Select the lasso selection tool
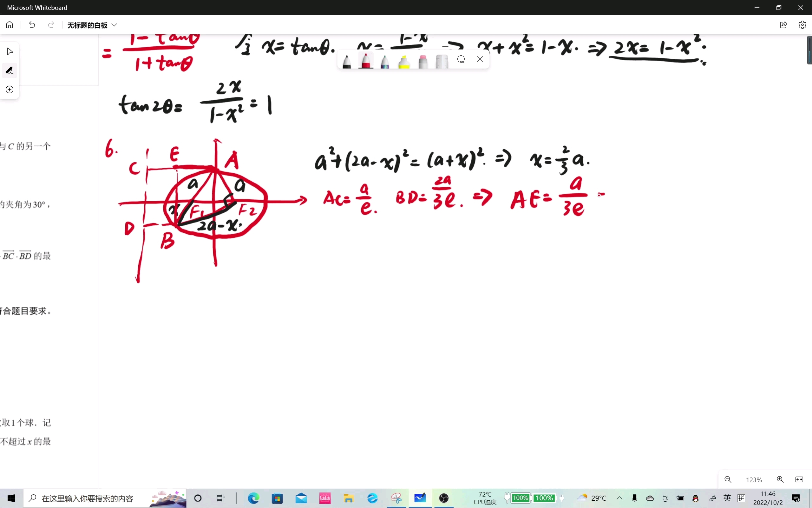 click(x=461, y=59)
